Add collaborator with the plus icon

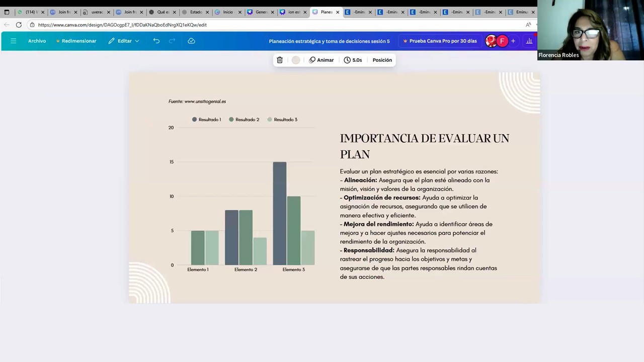(513, 41)
